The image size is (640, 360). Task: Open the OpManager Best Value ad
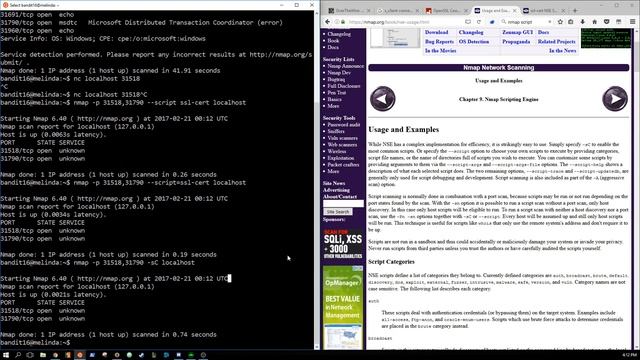pyautogui.click(x=343, y=307)
